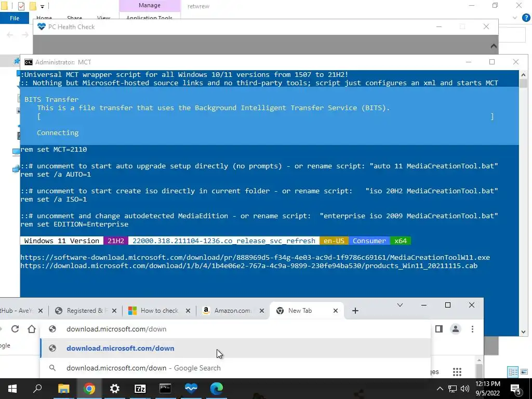The image size is (532, 399).
Task: Close the New Tab tab
Action: [x=336, y=311]
